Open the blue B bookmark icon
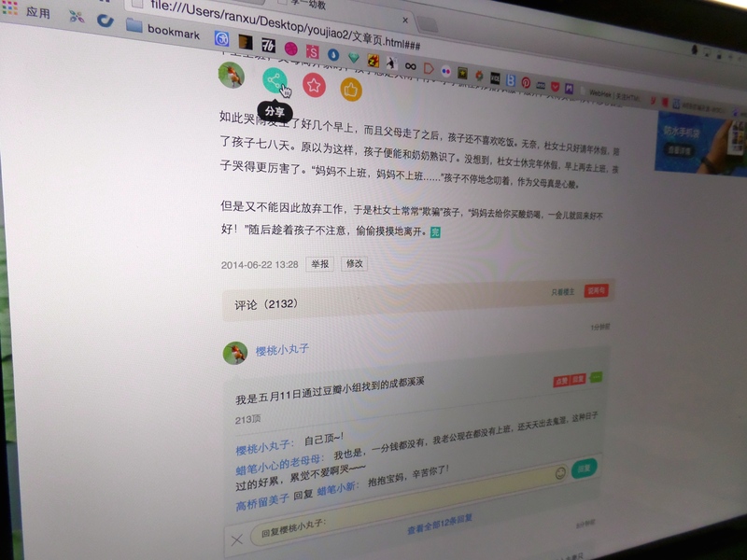The image size is (747, 560). pyautogui.click(x=511, y=80)
